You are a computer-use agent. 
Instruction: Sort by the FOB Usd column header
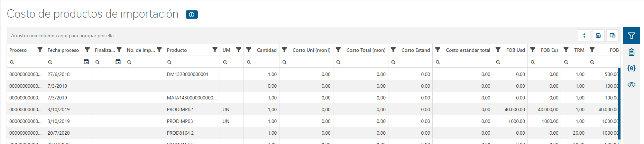[x=515, y=50]
